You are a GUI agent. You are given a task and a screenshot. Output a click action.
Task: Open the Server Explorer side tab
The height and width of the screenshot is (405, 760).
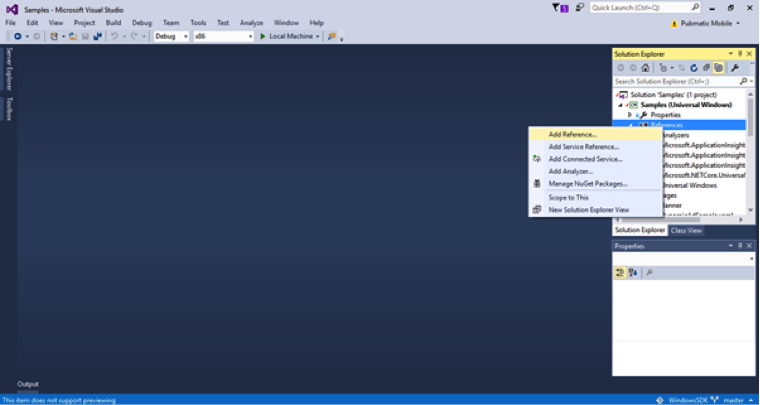click(x=9, y=69)
